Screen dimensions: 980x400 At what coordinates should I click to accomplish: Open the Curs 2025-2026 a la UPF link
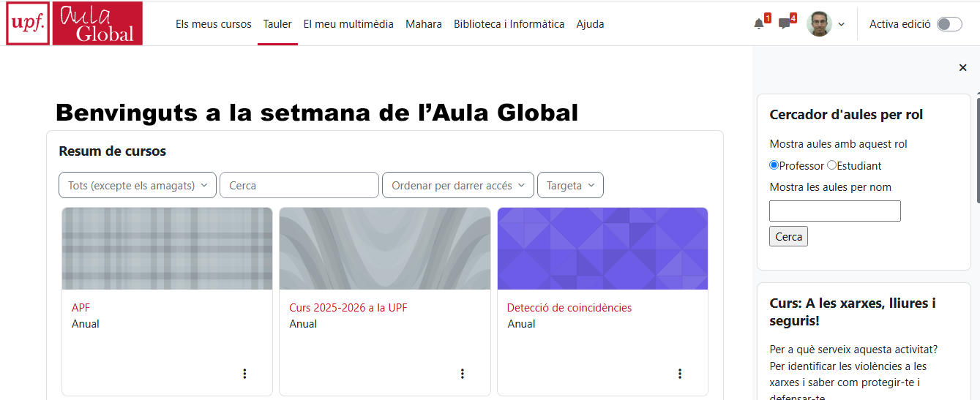click(348, 308)
